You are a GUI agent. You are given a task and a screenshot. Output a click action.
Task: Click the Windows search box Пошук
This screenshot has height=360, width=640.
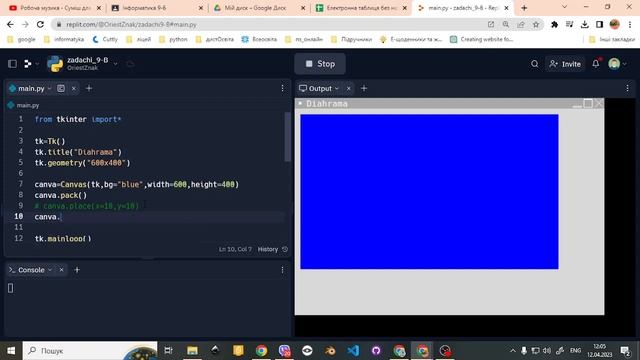point(90,351)
